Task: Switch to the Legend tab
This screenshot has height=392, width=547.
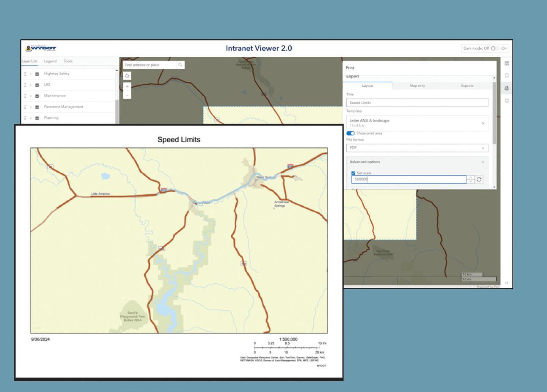Action: (x=50, y=61)
